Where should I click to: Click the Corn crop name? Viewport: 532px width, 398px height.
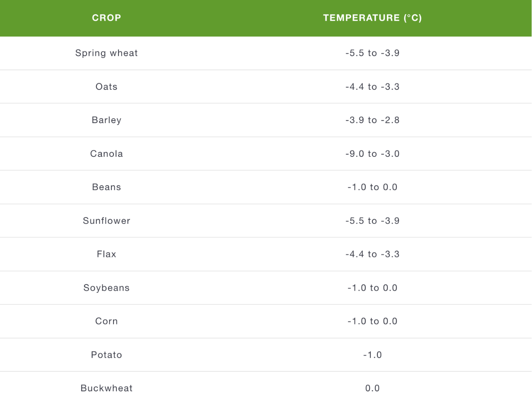(x=106, y=321)
